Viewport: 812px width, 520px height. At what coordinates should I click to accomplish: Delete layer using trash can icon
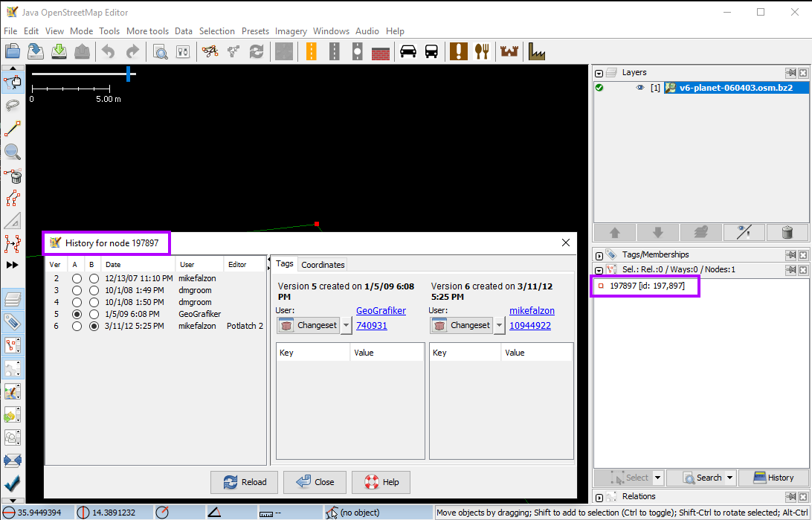pos(787,232)
